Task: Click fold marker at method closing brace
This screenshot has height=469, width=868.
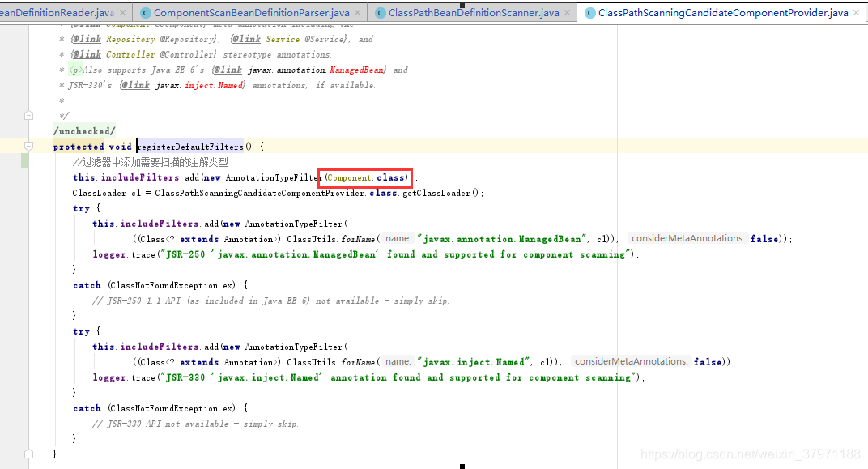Action: point(29,454)
